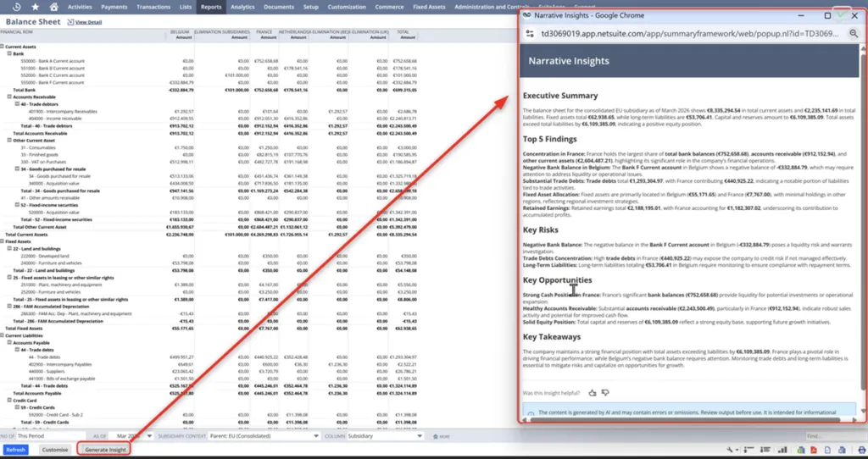Click thumbs down on Narrative Insights
Image resolution: width=868 pixels, height=459 pixels.
(x=605, y=393)
